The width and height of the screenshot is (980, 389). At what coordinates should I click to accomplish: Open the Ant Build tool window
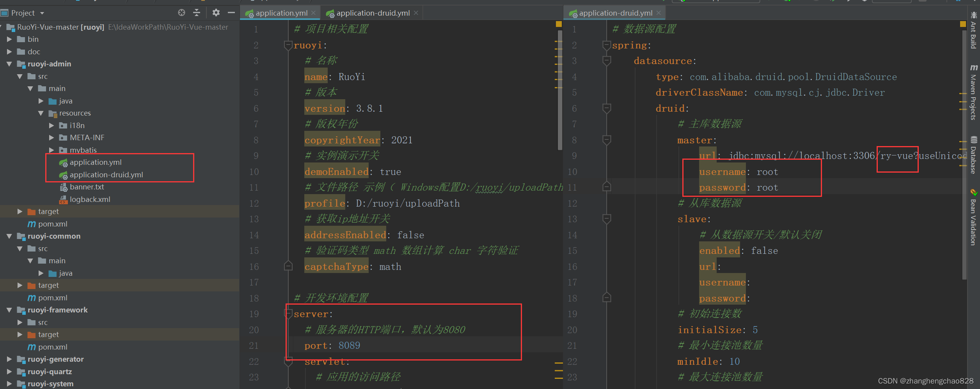[x=974, y=30]
